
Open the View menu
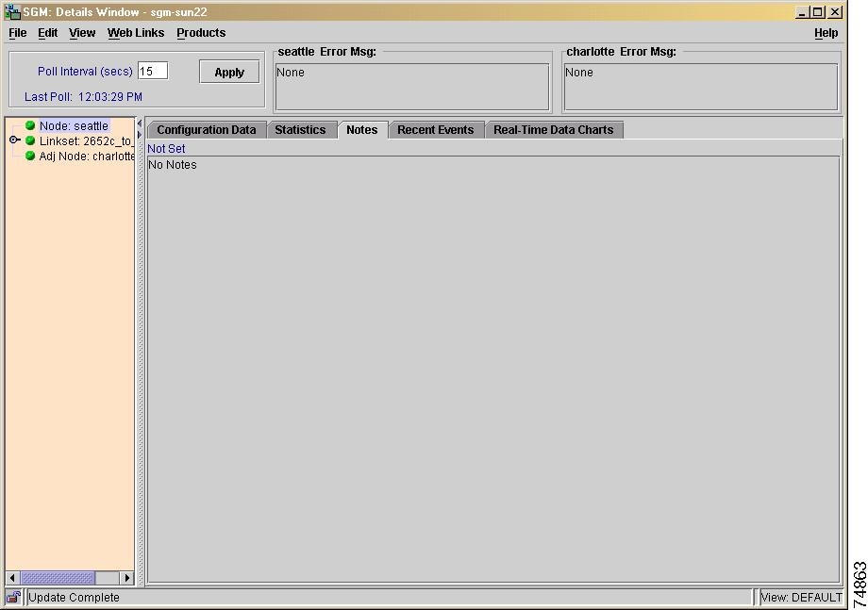tap(82, 33)
